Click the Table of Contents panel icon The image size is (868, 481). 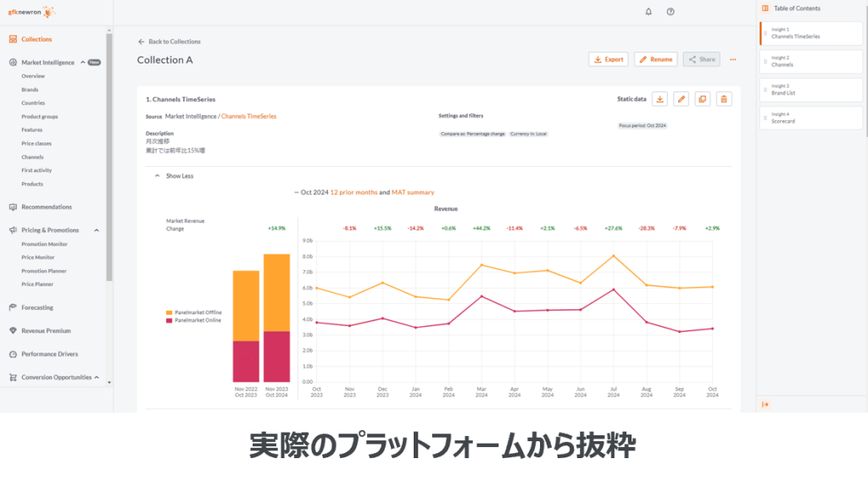tap(765, 8)
